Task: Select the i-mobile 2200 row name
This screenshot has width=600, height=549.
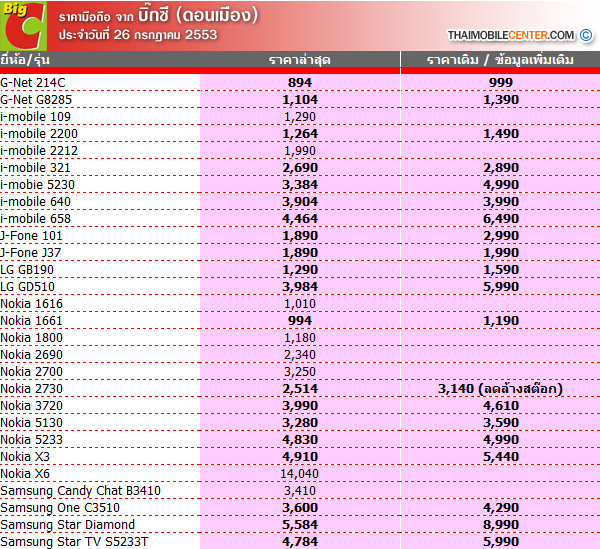Action: [39, 134]
